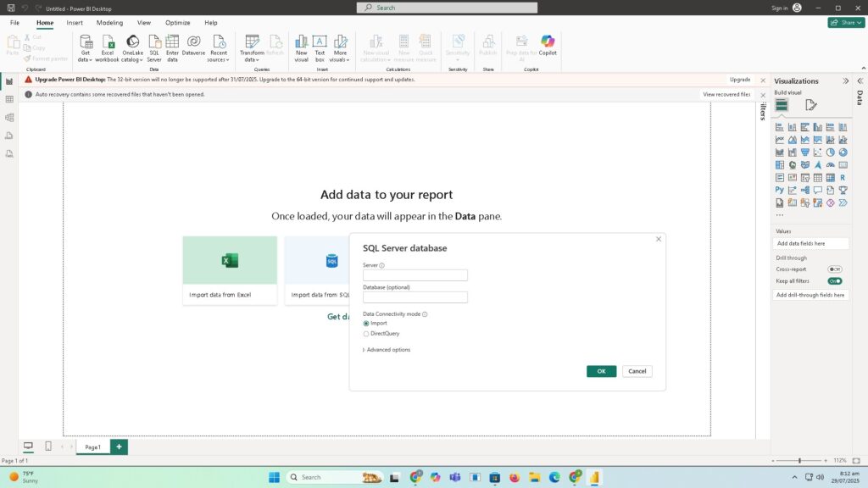The width and height of the screenshot is (868, 488).
Task: Switch to the Optimize ribbon tab
Action: pyautogui.click(x=178, y=23)
